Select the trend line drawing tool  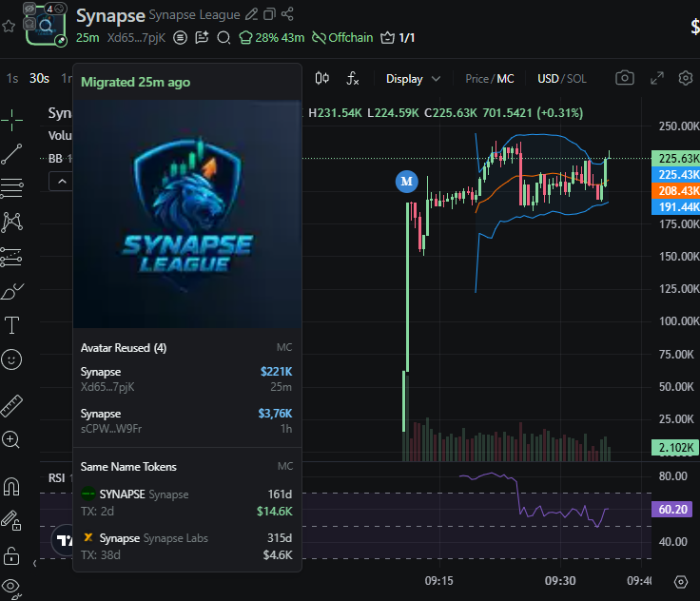(x=12, y=153)
